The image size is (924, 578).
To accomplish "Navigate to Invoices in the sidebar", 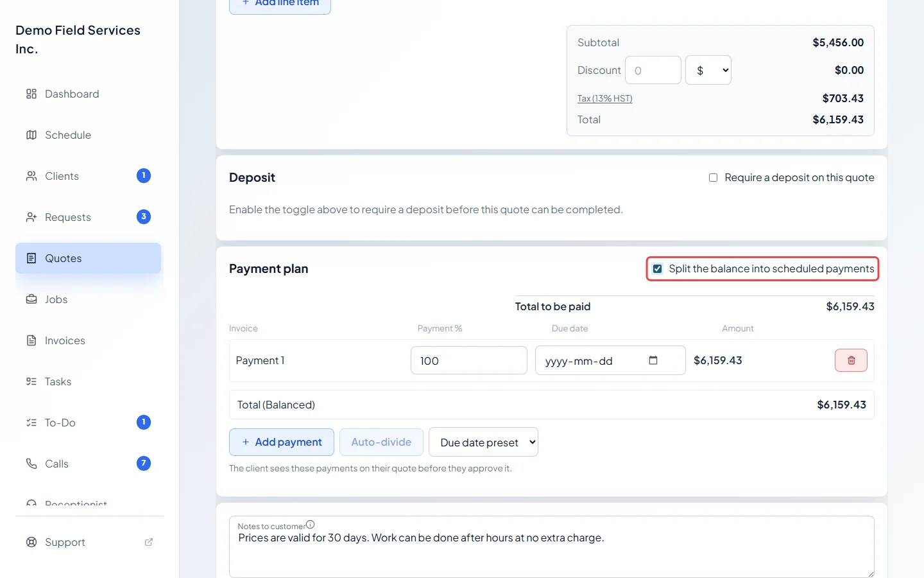I will coord(88,340).
